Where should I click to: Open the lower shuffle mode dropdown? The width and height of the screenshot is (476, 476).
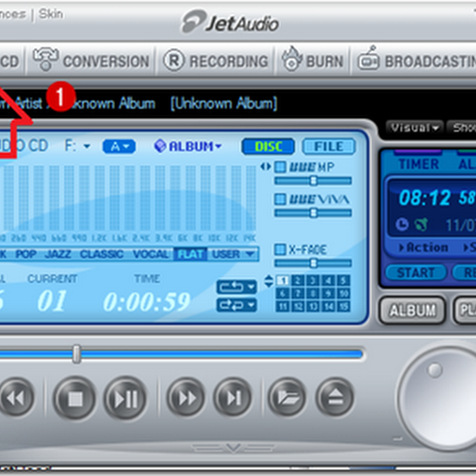click(x=236, y=305)
